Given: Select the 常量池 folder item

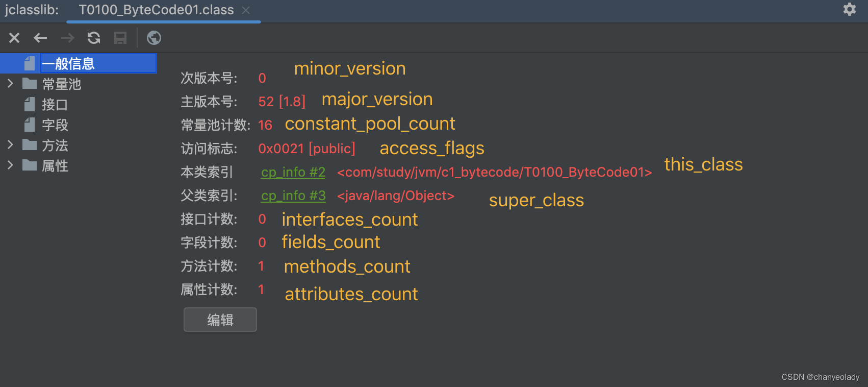Looking at the screenshot, I should [x=61, y=84].
